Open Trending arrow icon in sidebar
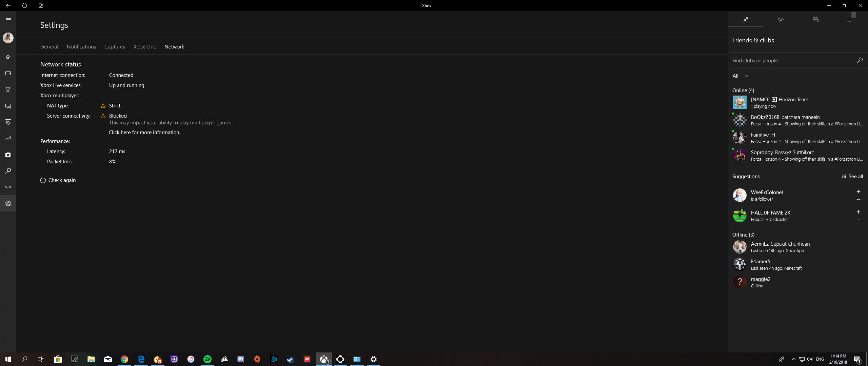The height and width of the screenshot is (366, 868). coord(8,138)
